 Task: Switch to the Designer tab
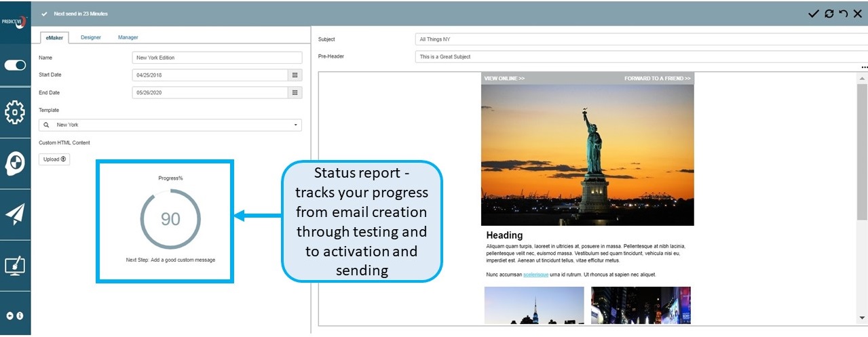tap(90, 37)
